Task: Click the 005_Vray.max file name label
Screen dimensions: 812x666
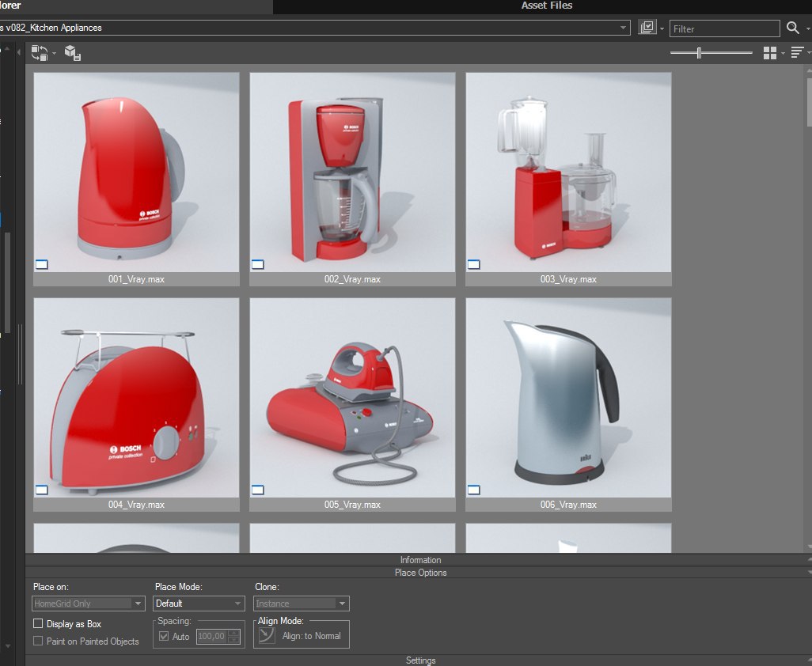Action: tap(352, 505)
